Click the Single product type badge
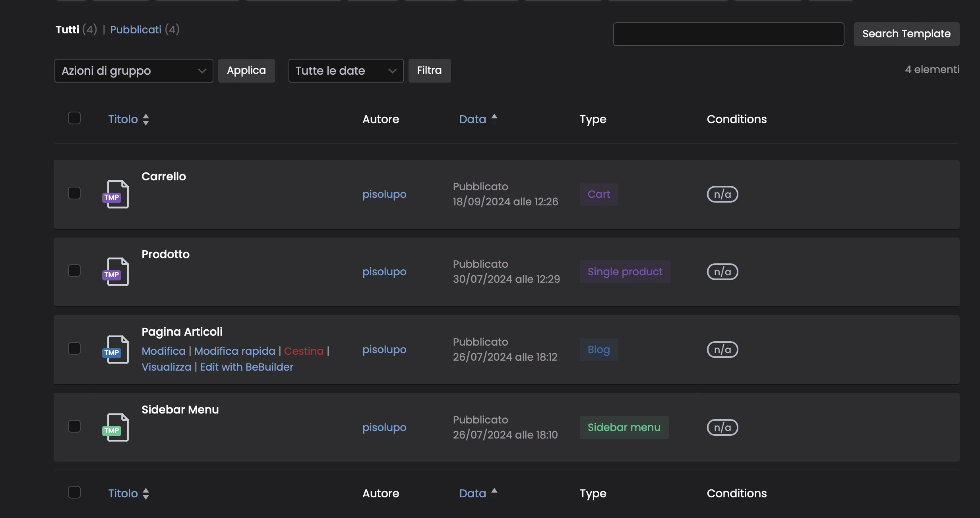This screenshot has height=518, width=980. coord(625,272)
